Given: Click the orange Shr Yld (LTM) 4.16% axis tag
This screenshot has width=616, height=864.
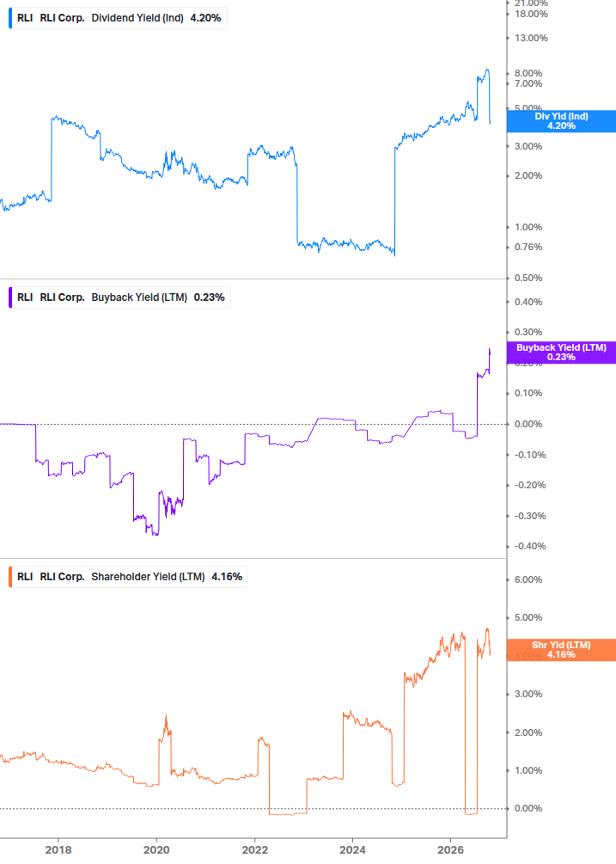Looking at the screenshot, I should tap(561, 650).
